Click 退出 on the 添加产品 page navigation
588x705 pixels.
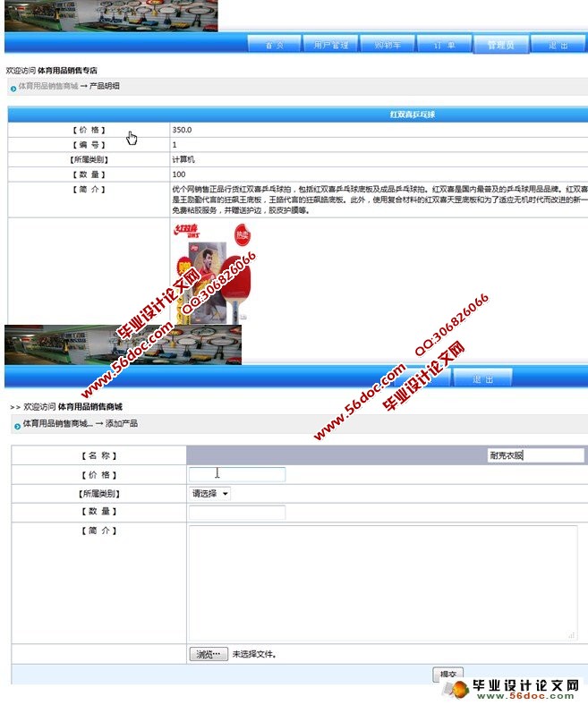[482, 378]
